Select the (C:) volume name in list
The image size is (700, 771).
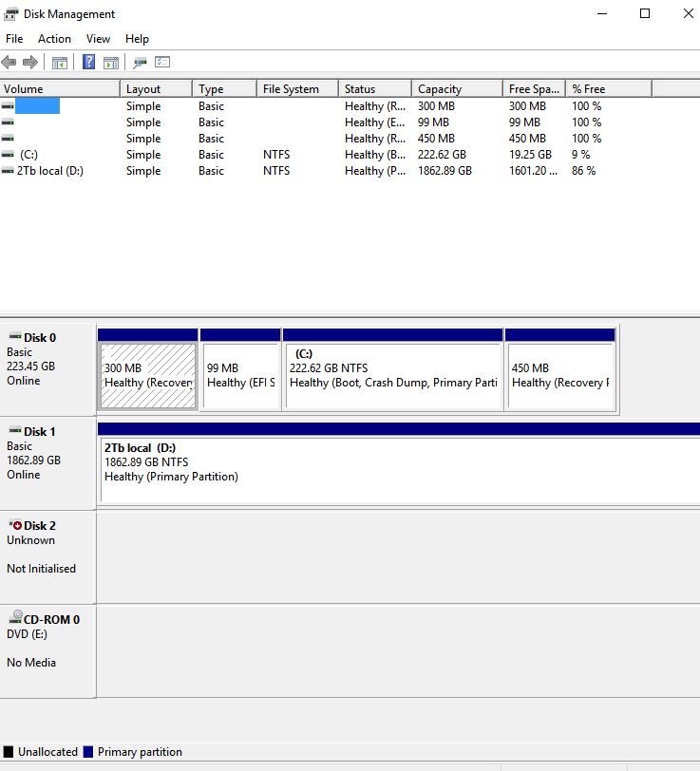[x=28, y=155]
